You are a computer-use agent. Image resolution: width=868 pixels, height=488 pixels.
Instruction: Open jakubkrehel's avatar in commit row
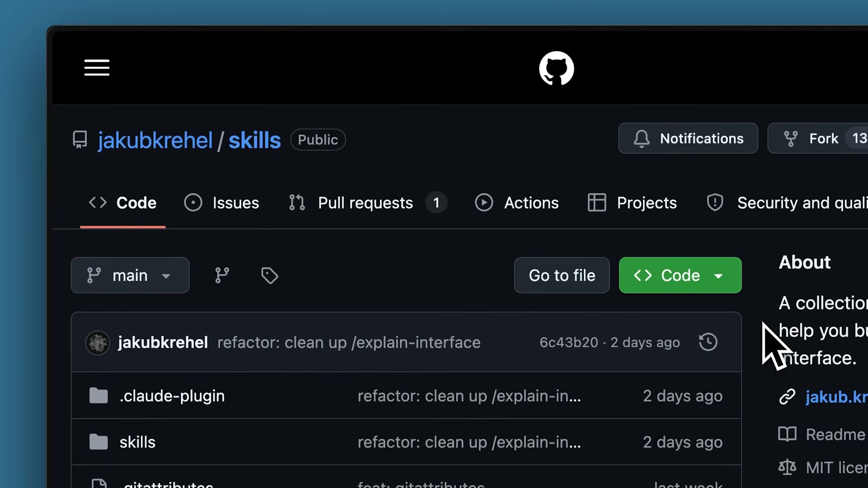click(x=98, y=343)
